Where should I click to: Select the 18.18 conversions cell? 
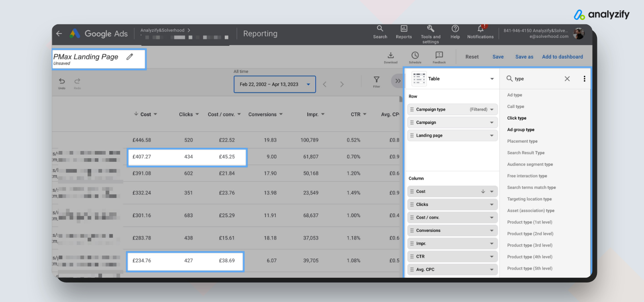coord(270,238)
